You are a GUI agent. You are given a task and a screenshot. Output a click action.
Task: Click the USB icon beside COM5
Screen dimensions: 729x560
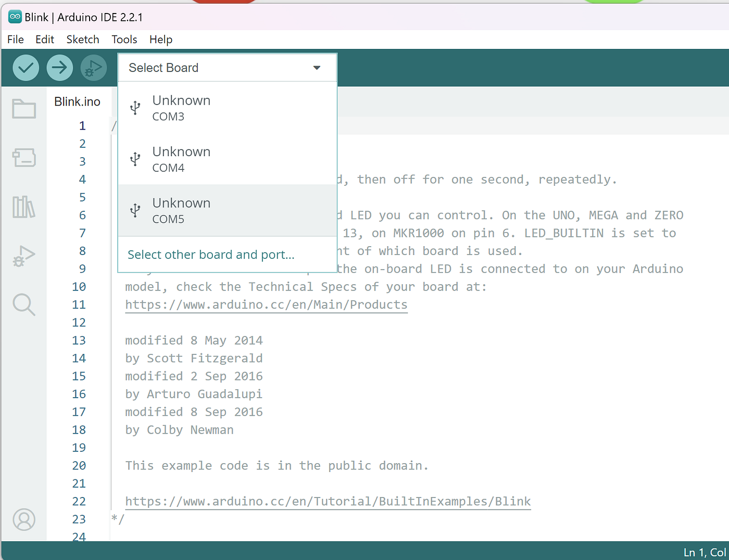tap(135, 210)
